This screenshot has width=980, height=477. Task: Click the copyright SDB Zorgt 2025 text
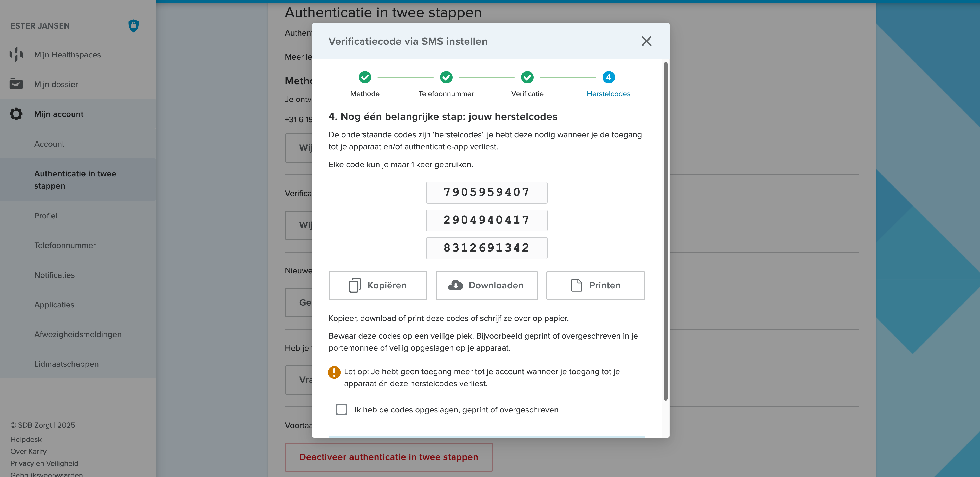(x=43, y=425)
